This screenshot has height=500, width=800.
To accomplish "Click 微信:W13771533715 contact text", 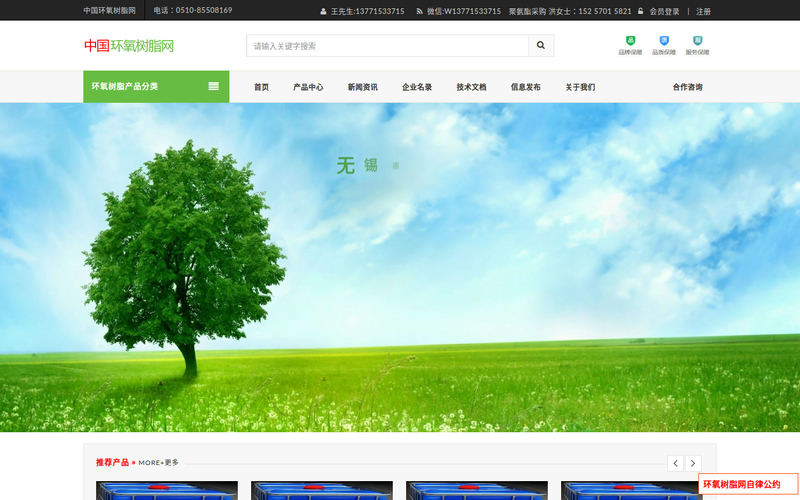I will coord(464,11).
